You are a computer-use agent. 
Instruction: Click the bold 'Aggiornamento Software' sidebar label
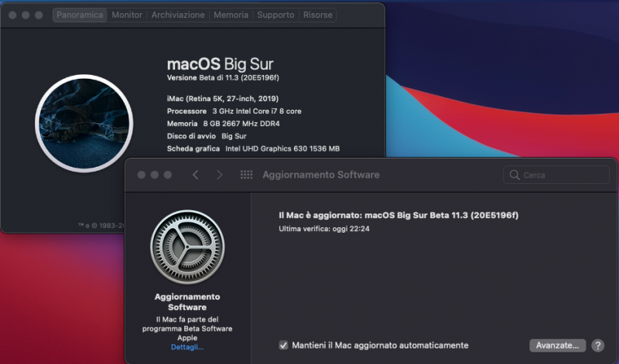coord(187,301)
